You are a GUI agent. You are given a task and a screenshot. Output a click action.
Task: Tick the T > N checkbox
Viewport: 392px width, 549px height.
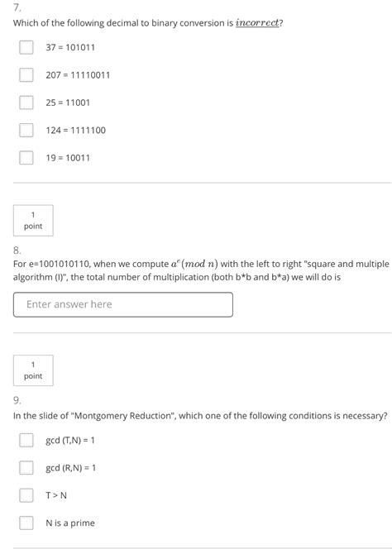click(x=26, y=495)
